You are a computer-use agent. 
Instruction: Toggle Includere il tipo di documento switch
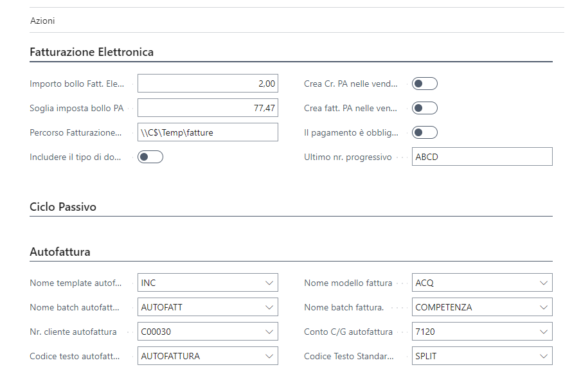tap(150, 157)
